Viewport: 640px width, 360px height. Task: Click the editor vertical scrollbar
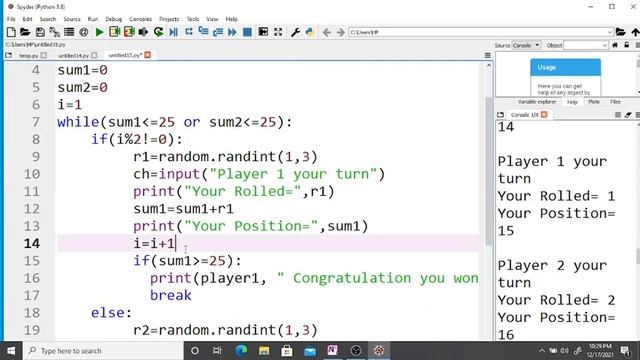click(489, 171)
